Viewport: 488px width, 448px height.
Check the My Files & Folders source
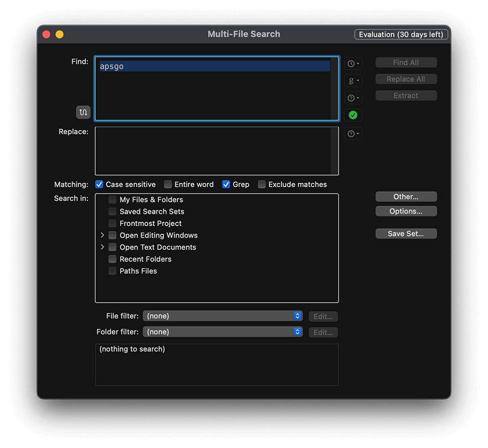coord(113,199)
